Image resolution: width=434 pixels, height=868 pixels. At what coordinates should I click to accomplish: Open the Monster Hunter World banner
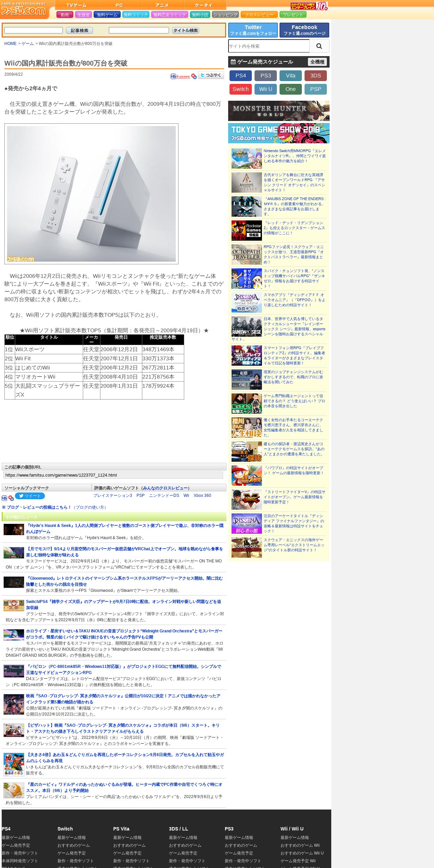point(279,111)
